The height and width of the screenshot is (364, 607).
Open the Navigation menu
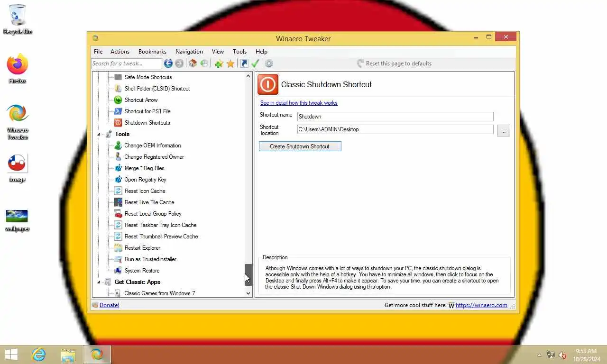189,52
